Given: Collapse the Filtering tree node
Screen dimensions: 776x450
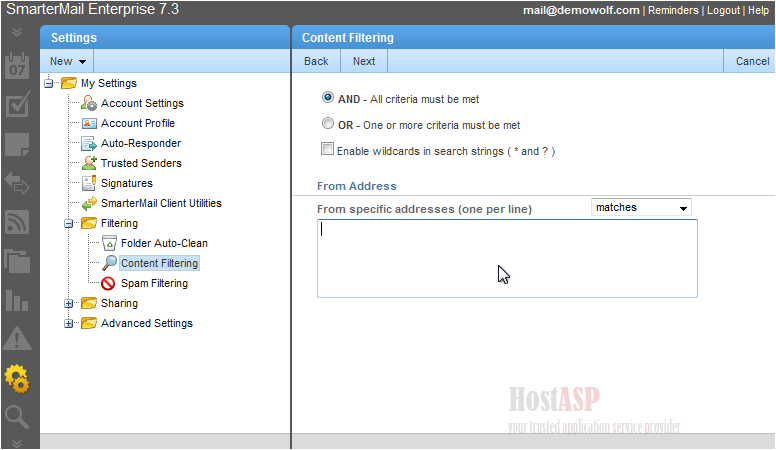Looking at the screenshot, I should pyautogui.click(x=68, y=223).
